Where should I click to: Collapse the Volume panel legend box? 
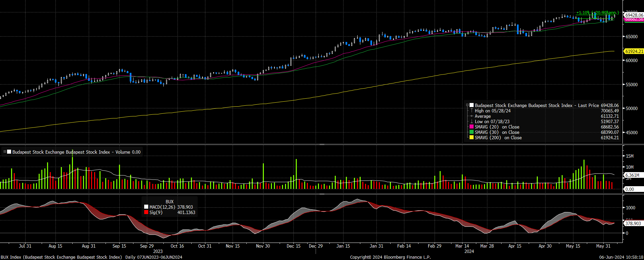(x=5, y=152)
